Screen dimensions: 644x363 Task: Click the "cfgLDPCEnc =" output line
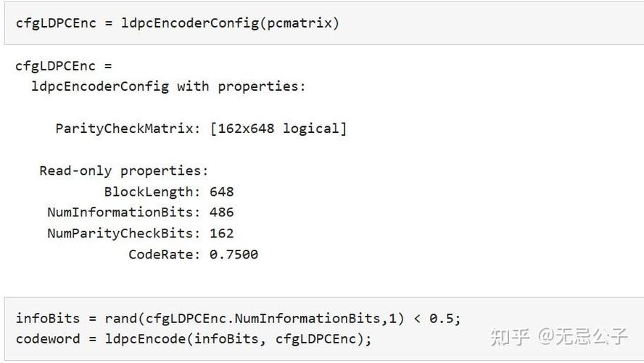click(64, 66)
